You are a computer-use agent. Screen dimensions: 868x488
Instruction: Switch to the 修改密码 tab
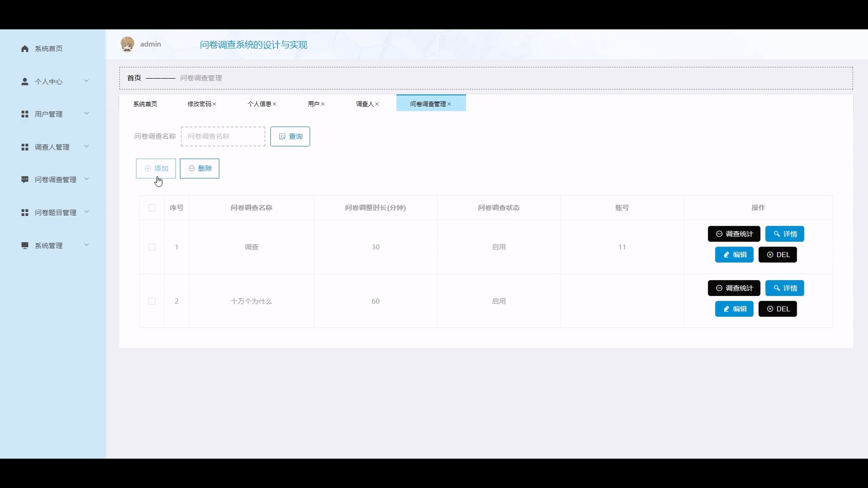pos(199,104)
